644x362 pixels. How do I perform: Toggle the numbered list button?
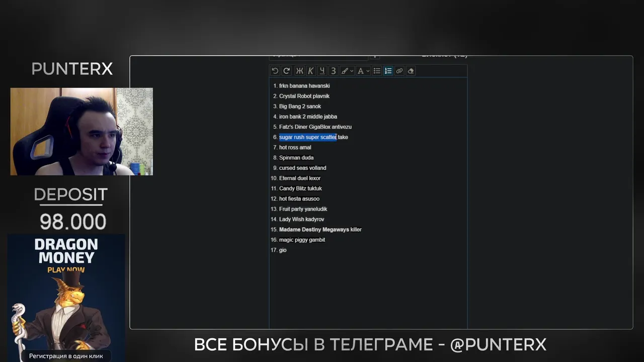[388, 71]
